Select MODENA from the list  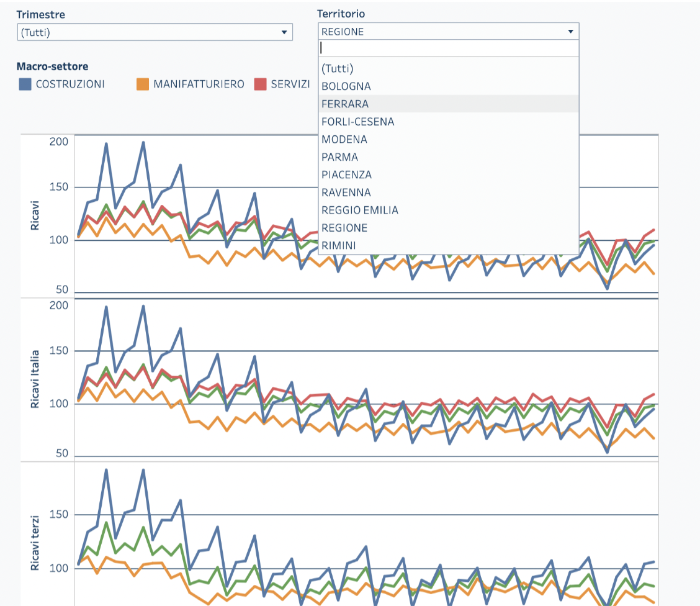pos(448,139)
